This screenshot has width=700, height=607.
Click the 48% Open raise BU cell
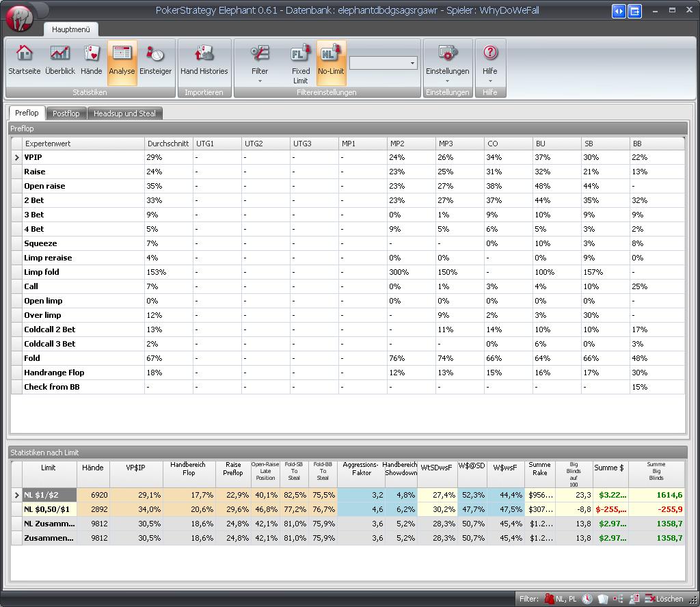556,186
